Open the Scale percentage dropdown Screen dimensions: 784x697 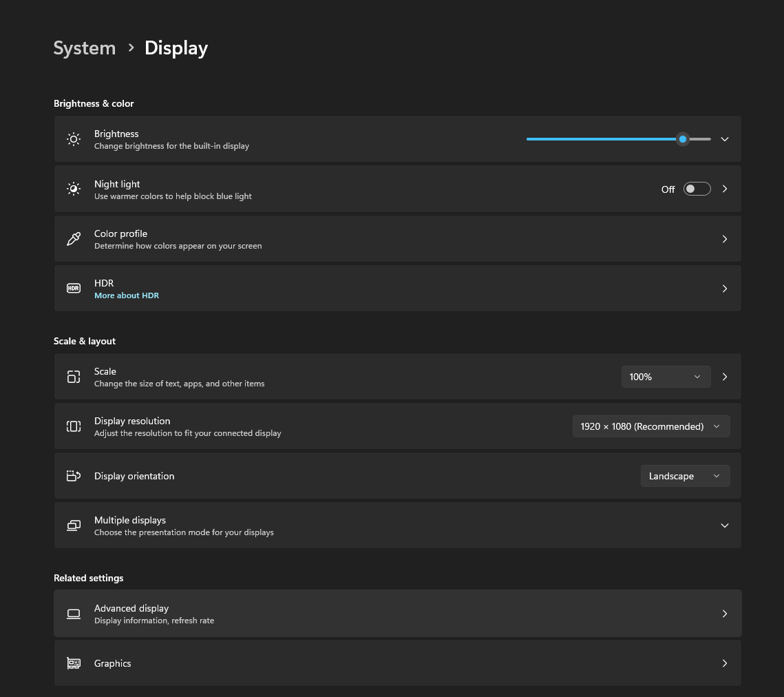pos(666,377)
